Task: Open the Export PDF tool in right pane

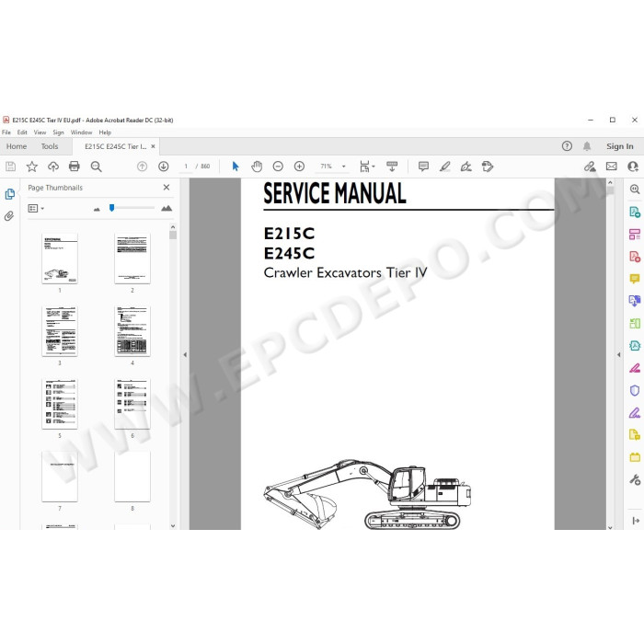Action: [x=635, y=213]
